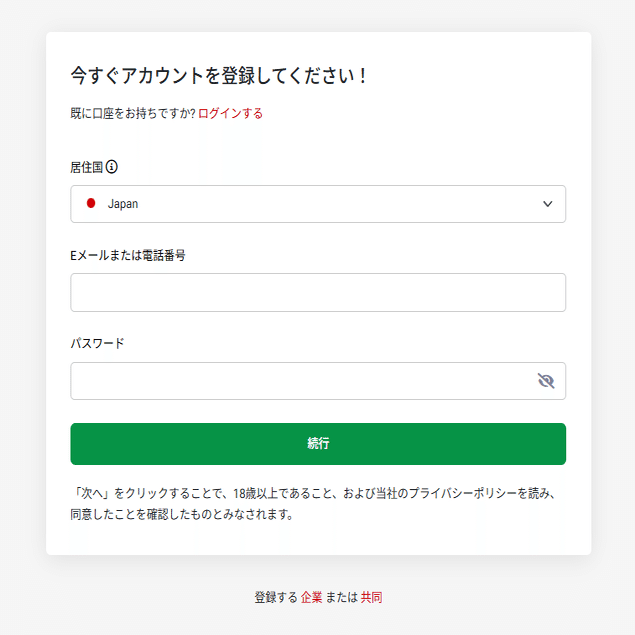This screenshot has width=635, height=635.
Task: Click the privacy policy consent text
Action: [x=312, y=505]
